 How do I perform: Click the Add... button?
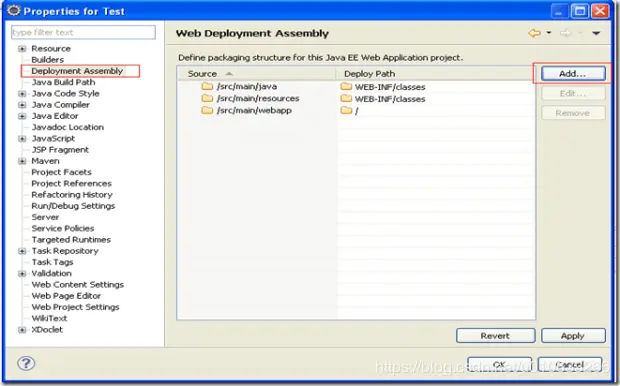[x=573, y=74]
